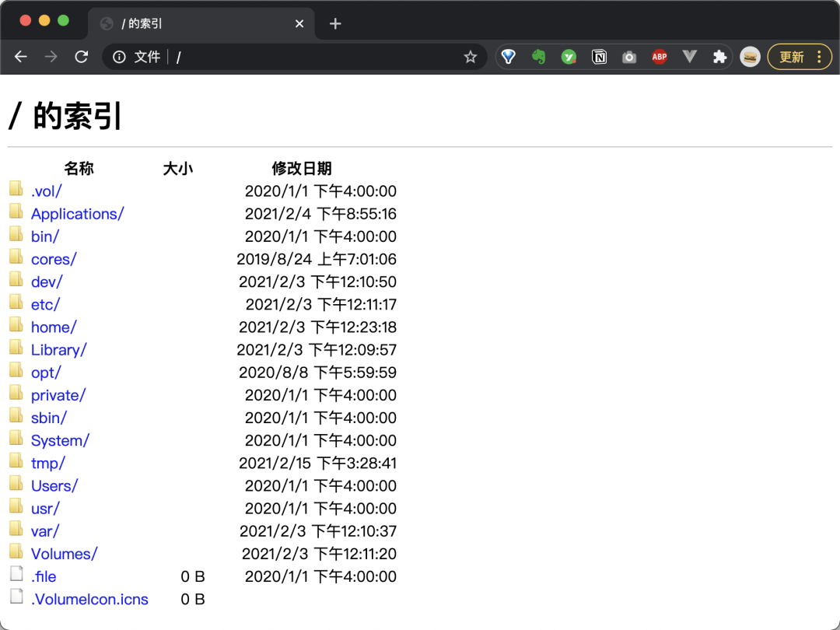Sort by the 名称 column header
Viewport: 840px width, 630px height.
point(79,168)
